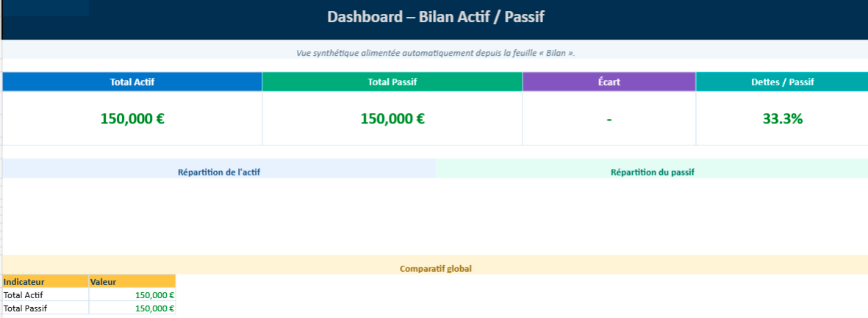The height and width of the screenshot is (318, 868).
Task: Select the blue Total Actif KPI header
Action: (132, 82)
